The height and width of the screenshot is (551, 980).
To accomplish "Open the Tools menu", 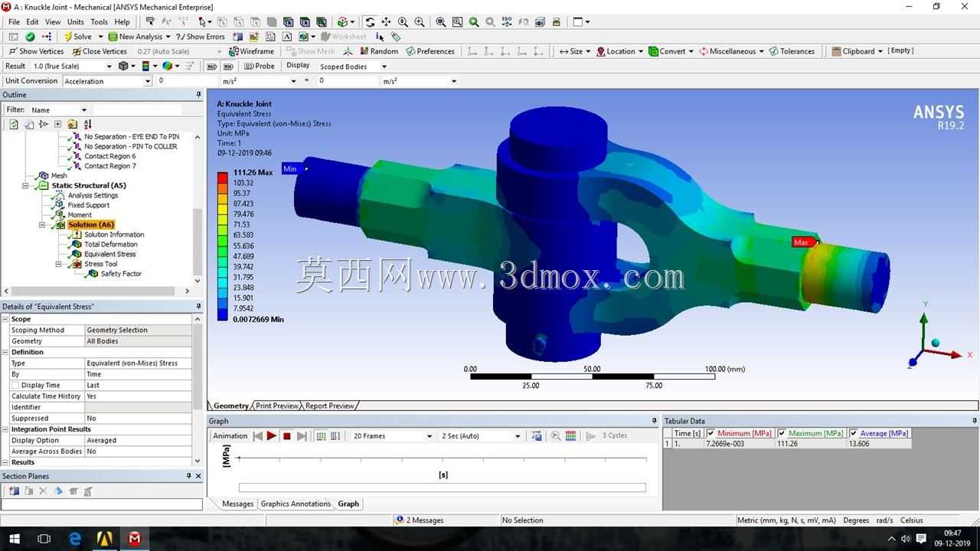I will coord(100,21).
